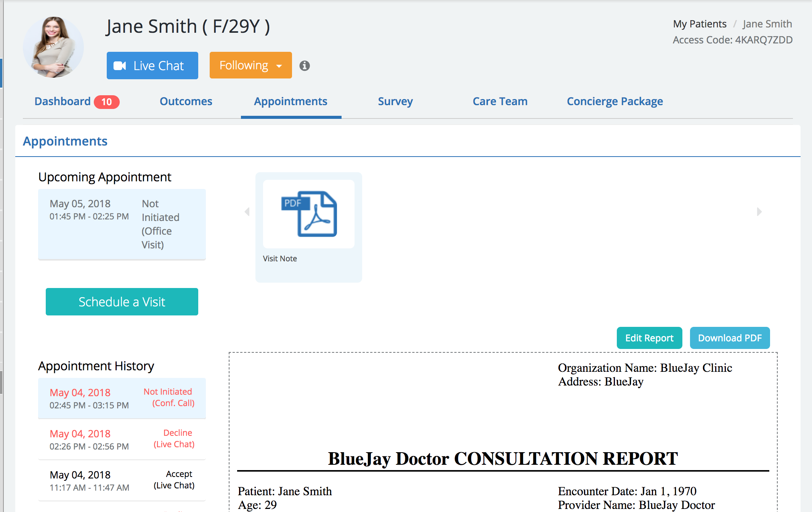This screenshot has width=812, height=512.
Task: Click the right carousel arrow
Action: [759, 212]
